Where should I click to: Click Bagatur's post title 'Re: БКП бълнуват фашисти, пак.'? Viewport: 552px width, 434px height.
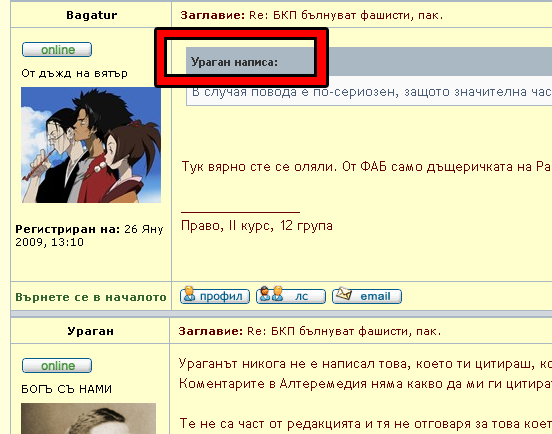click(346, 15)
